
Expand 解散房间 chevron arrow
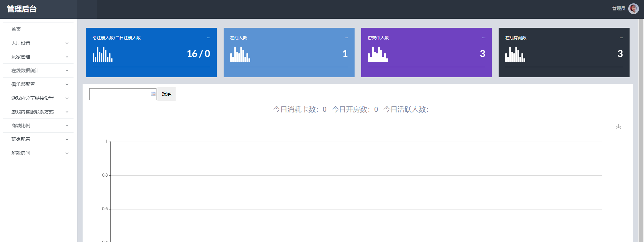click(x=67, y=153)
